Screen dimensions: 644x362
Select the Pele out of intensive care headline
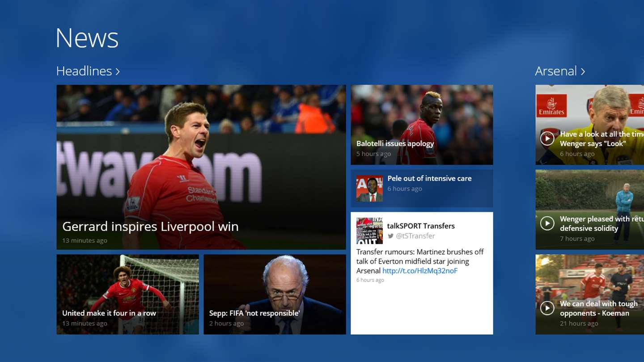pyautogui.click(x=429, y=178)
